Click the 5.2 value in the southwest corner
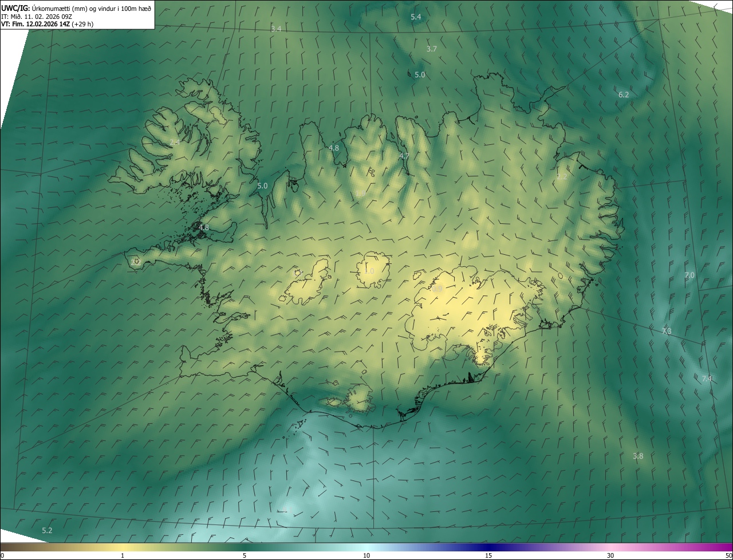The width and height of the screenshot is (733, 560). pos(47,531)
